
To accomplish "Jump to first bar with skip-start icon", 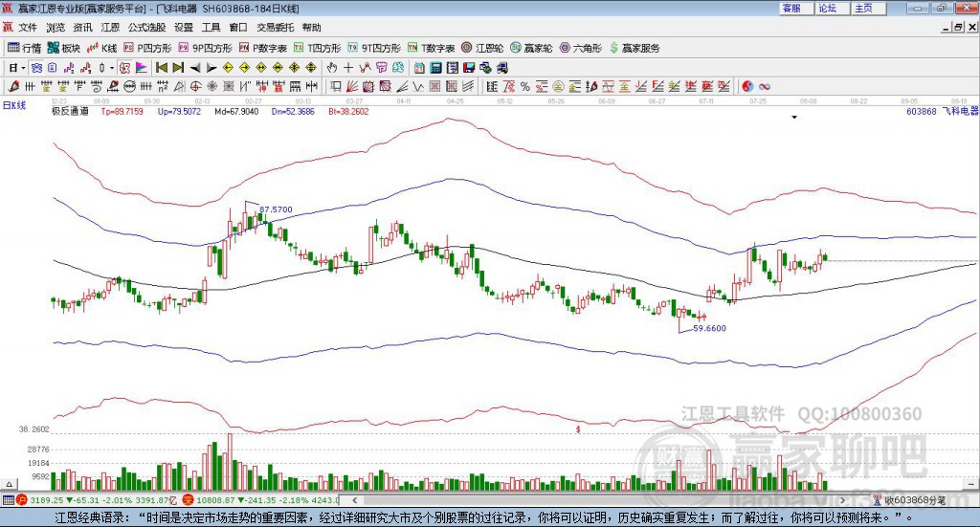I will 162,68.
